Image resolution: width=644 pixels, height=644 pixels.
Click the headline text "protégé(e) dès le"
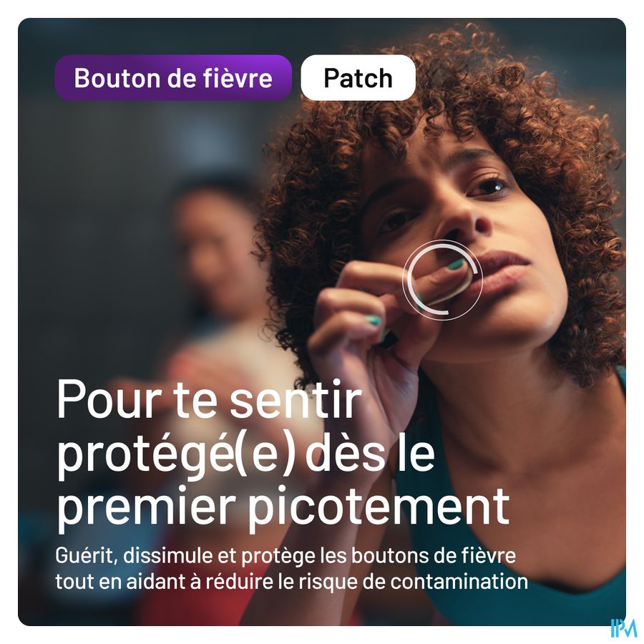click(x=245, y=454)
